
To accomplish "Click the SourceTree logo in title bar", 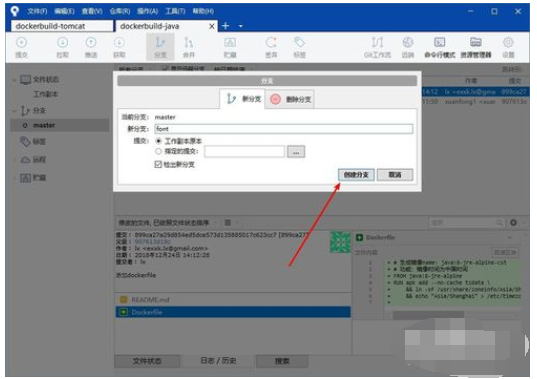I will pyautogui.click(x=15, y=11).
